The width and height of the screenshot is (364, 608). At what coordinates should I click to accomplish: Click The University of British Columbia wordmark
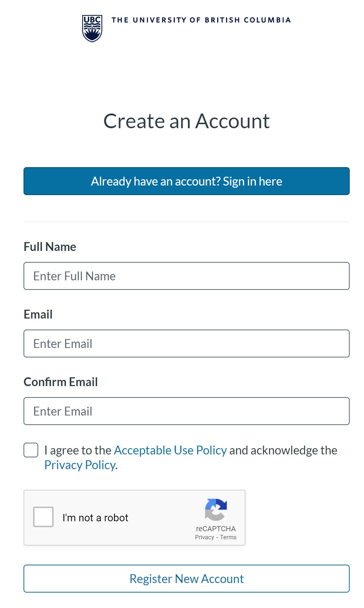201,20
